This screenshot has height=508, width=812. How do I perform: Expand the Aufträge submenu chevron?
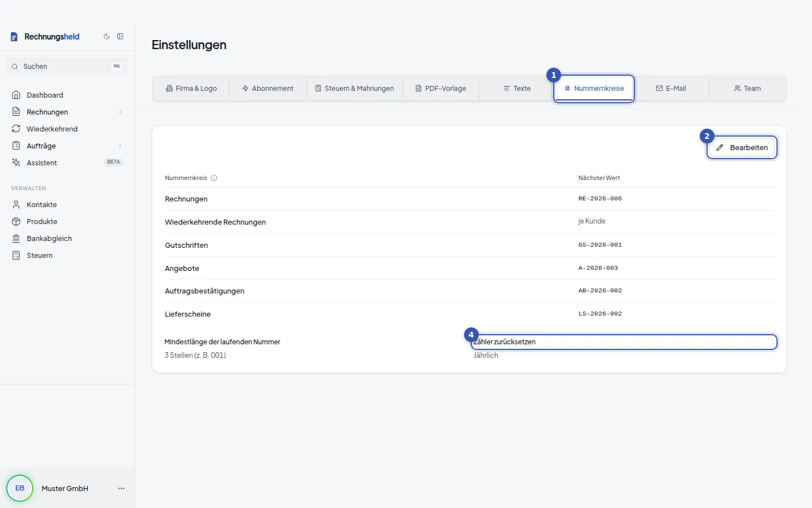pyautogui.click(x=120, y=146)
